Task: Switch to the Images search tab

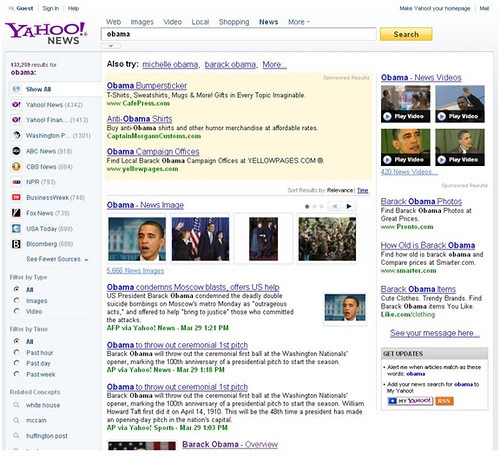Action: point(142,22)
